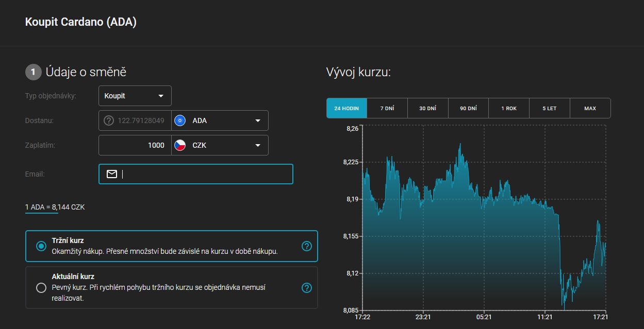Image resolution: width=644 pixels, height=329 pixels.
Task: Click the Pevný kurz description text
Action: 159,292
